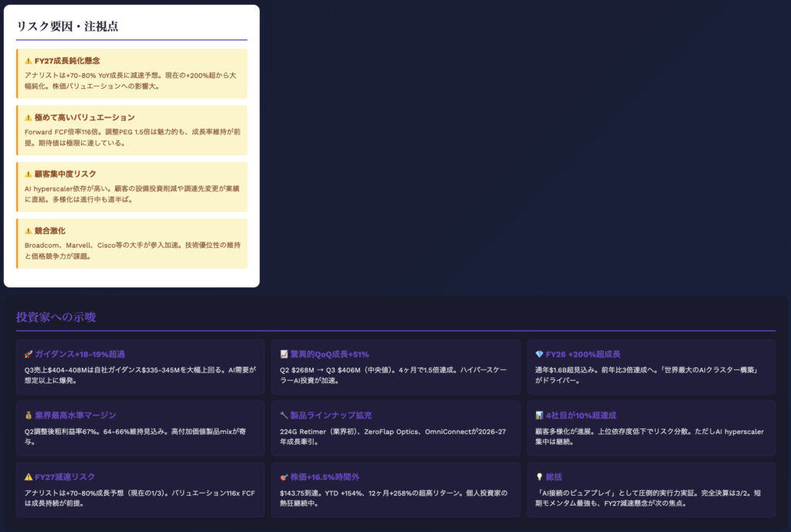This screenshot has height=532, width=791.
Task: Select the 投資家への示唆 section heading
Action: pos(56,317)
